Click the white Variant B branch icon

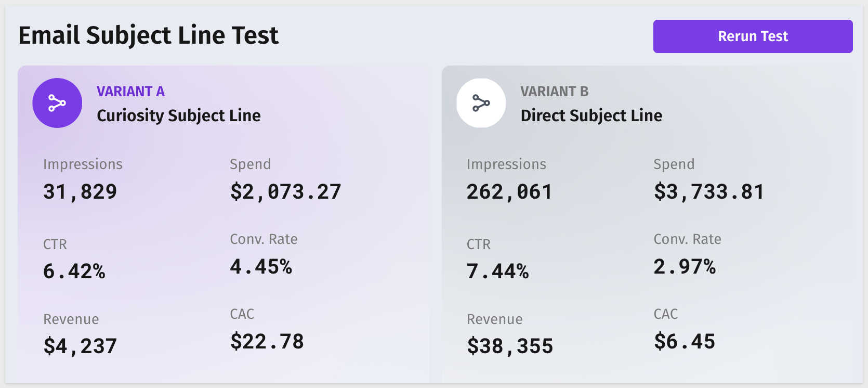click(x=481, y=103)
